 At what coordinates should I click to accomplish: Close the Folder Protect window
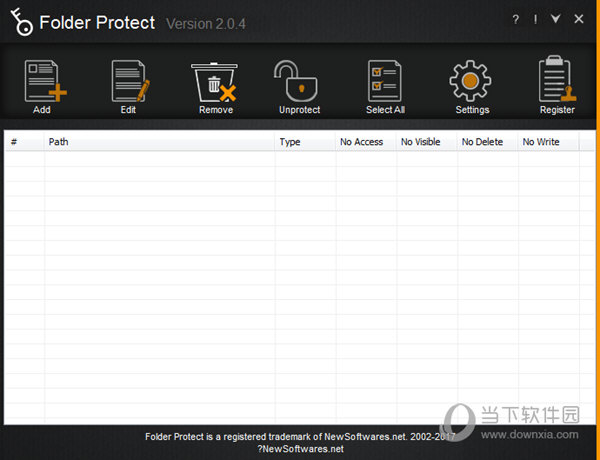(579, 19)
